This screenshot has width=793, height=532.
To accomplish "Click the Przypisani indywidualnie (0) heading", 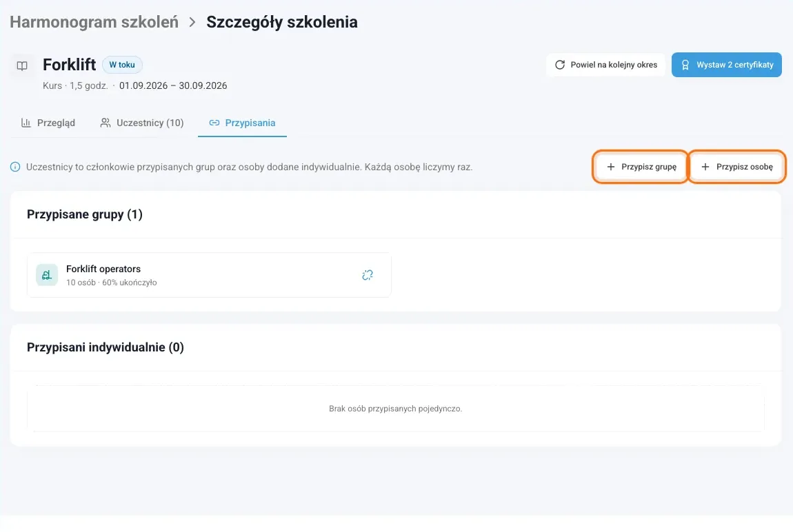I will [x=106, y=347].
